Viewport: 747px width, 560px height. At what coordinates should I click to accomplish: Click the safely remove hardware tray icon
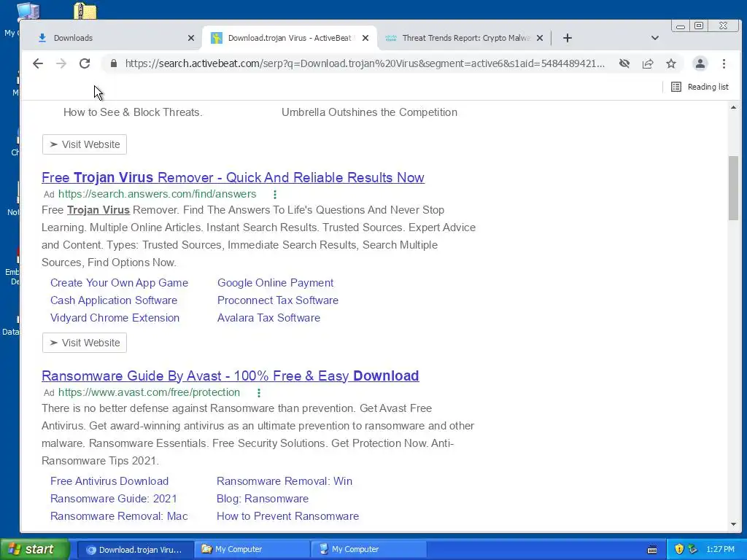(x=693, y=550)
